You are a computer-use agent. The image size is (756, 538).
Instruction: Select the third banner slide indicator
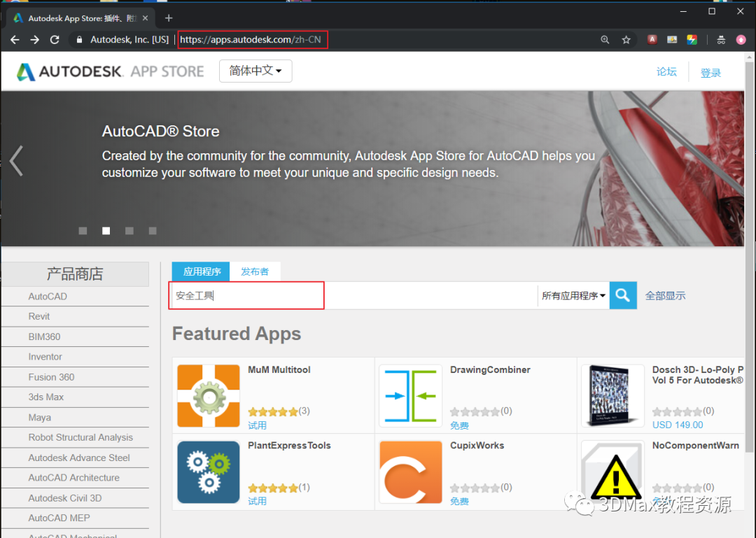click(129, 231)
